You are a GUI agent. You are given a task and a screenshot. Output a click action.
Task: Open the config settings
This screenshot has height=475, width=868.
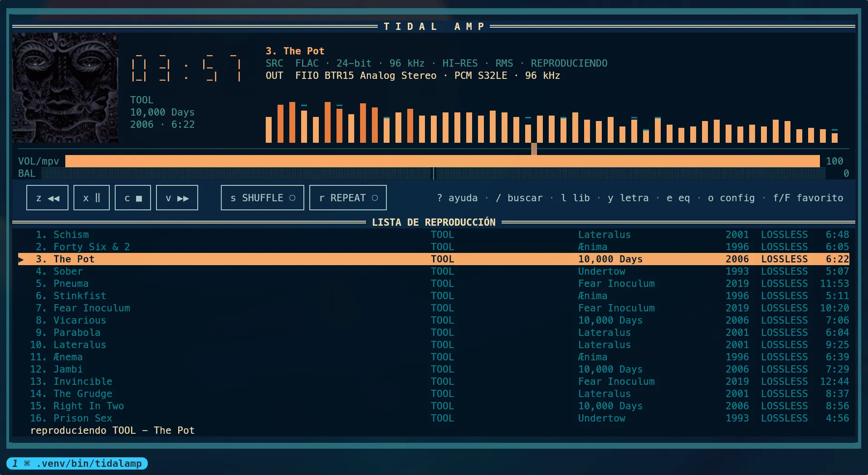pyautogui.click(x=731, y=198)
